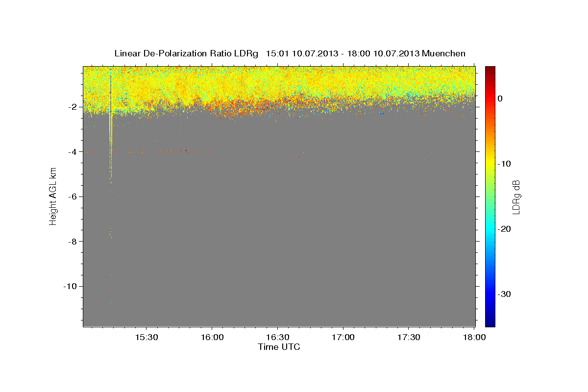Click the 17:30 time tick label

click(x=409, y=337)
